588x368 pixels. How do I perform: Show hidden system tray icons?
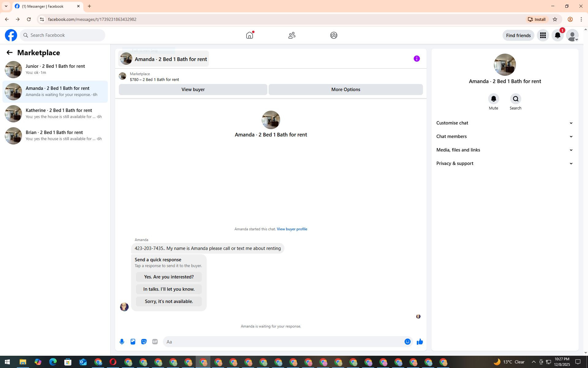click(x=533, y=362)
